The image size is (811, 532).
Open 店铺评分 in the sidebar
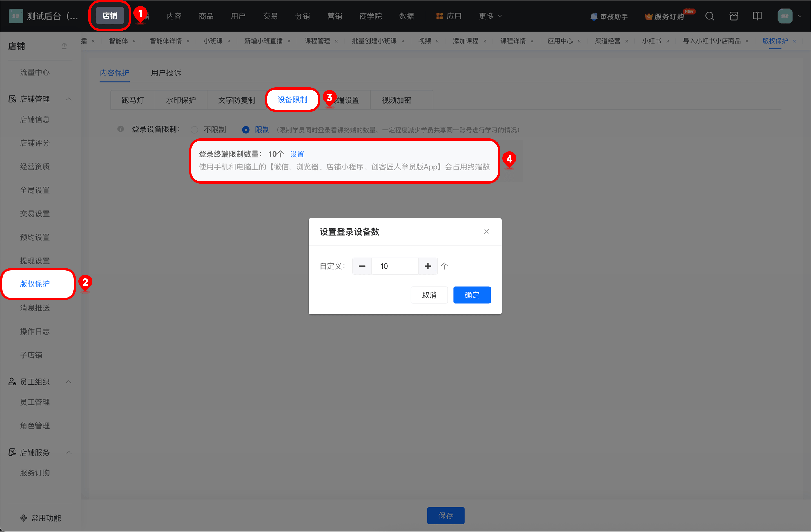tap(35, 143)
